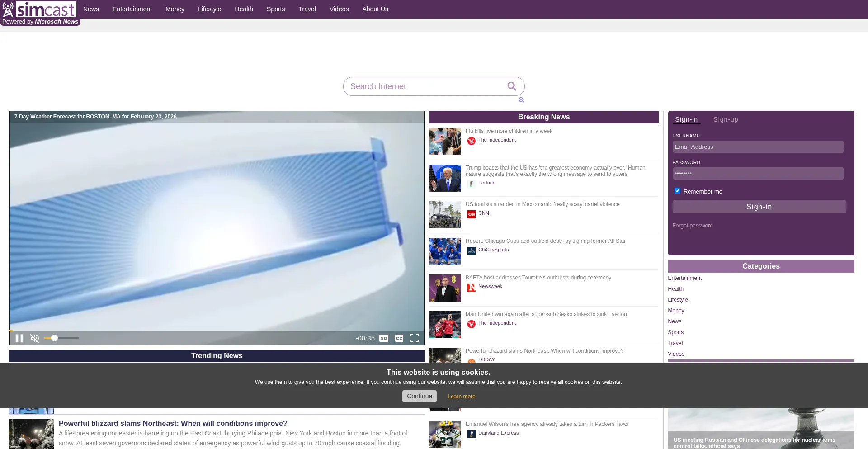Open Emanuel Wilson free agency article
Screen dimensions: 868x449
pyautogui.click(x=547, y=424)
